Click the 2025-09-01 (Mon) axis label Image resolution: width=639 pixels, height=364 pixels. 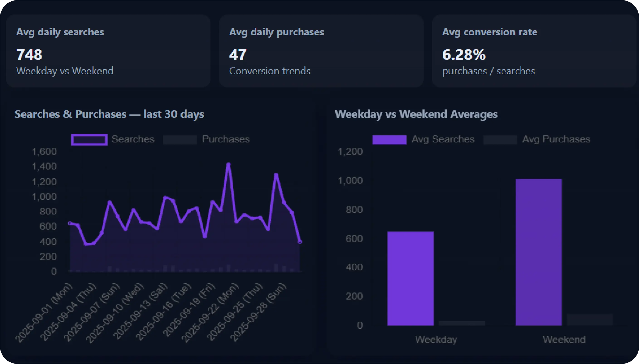coord(44,313)
